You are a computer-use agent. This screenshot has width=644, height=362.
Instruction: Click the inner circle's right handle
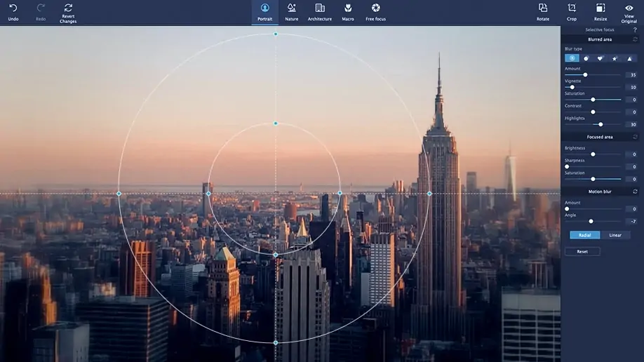coord(340,193)
